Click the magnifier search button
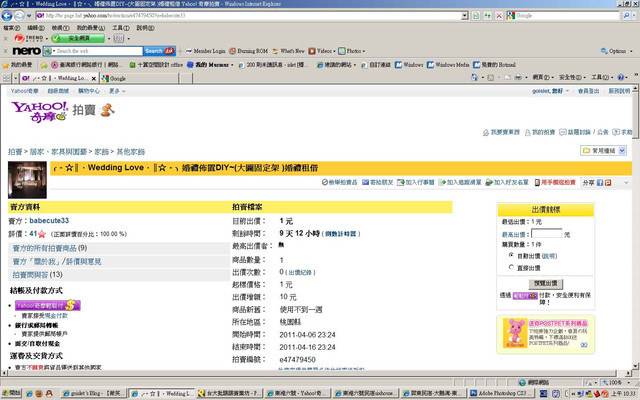Screen dimensions: 640x400 (626, 16)
